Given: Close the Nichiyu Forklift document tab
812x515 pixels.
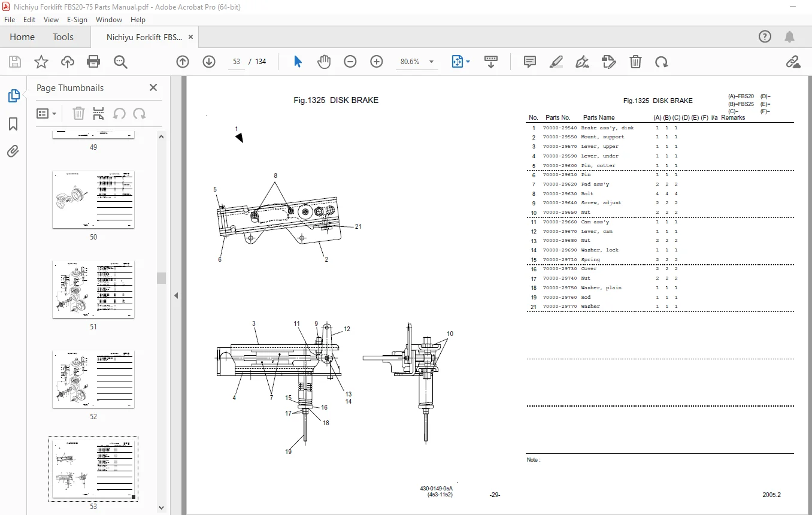Looking at the screenshot, I should point(191,37).
